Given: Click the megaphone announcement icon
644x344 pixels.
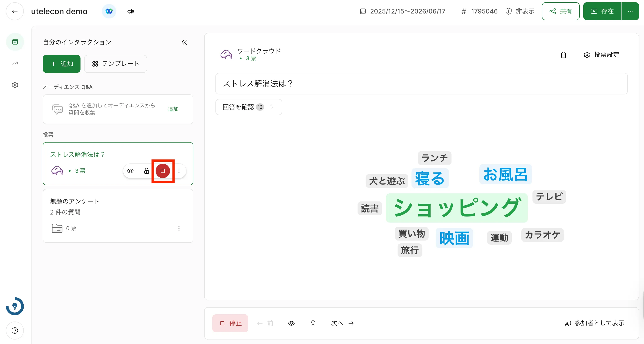Looking at the screenshot, I should tap(130, 11).
